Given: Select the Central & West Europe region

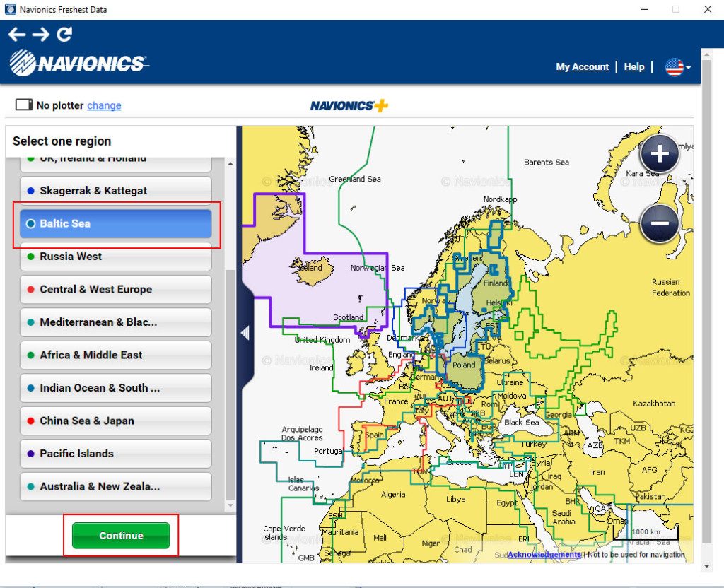Looking at the screenshot, I should [116, 289].
